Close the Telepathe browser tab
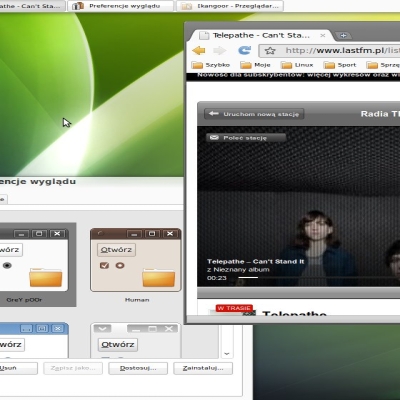The image size is (400, 400). (322, 35)
